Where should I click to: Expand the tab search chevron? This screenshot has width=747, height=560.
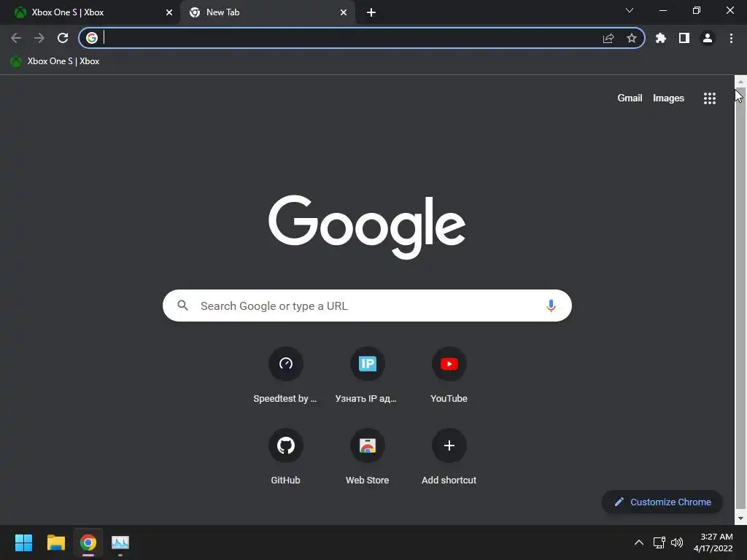click(630, 10)
